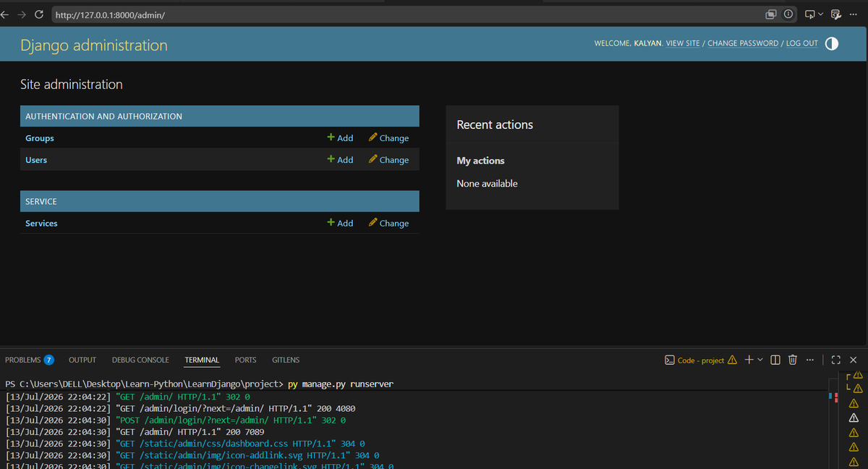Open the Authentication and Authorization section header
Image resolution: width=868 pixels, height=469 pixels.
point(103,117)
